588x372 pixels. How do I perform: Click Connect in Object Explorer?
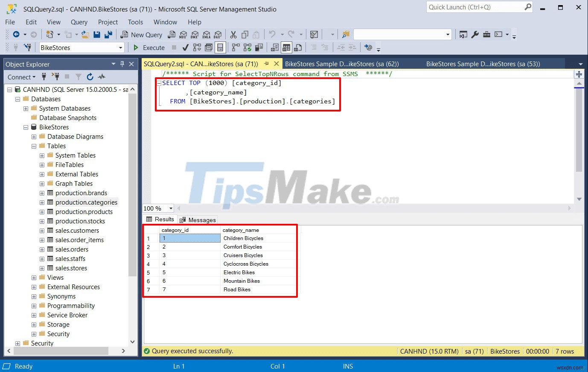20,77
